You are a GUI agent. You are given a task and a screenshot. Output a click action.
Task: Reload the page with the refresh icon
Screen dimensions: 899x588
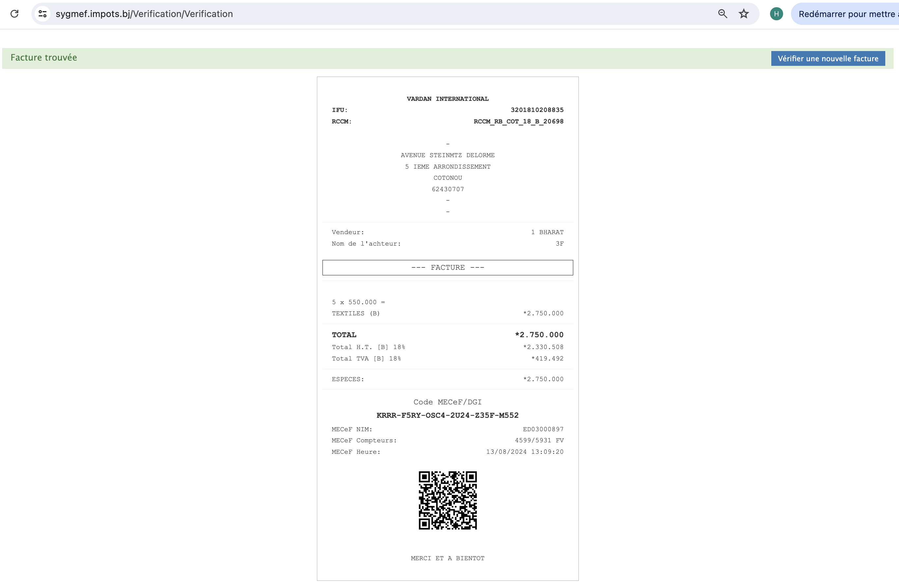pos(14,14)
